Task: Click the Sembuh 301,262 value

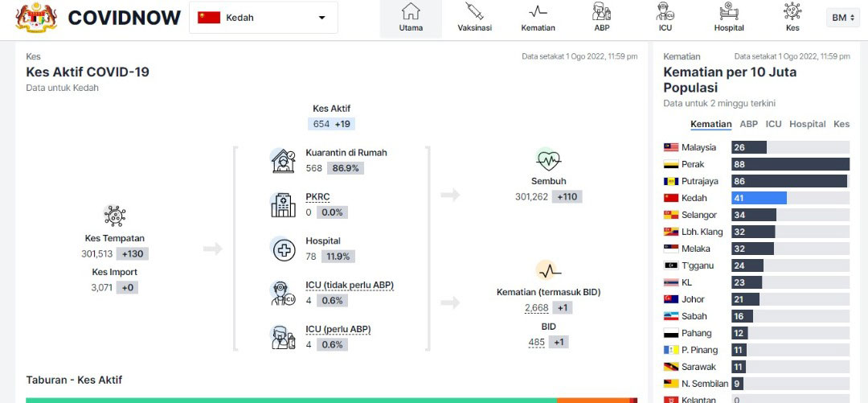Action: point(532,197)
